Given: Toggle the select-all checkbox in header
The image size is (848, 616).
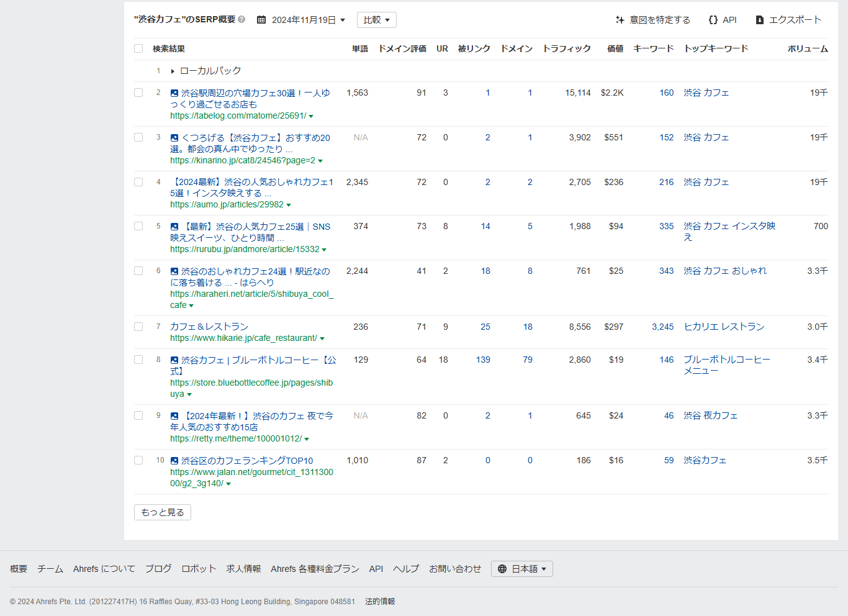Looking at the screenshot, I should coord(138,48).
